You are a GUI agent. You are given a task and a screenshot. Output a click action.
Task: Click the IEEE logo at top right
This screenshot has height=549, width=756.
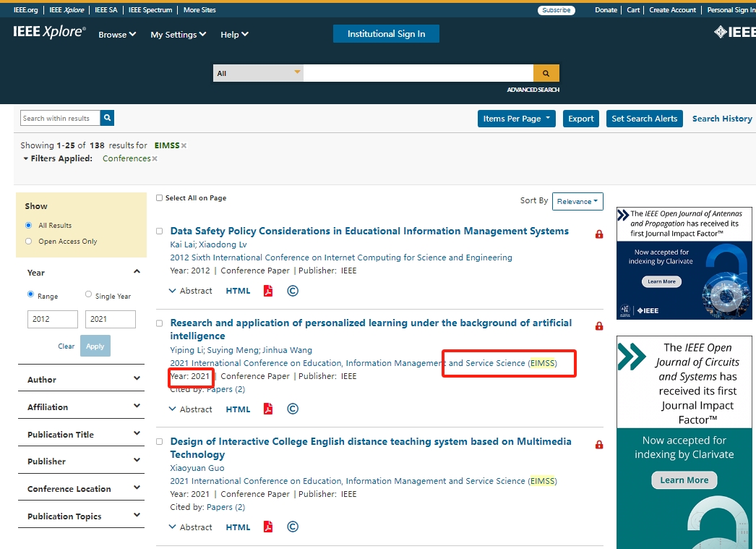[x=734, y=32]
